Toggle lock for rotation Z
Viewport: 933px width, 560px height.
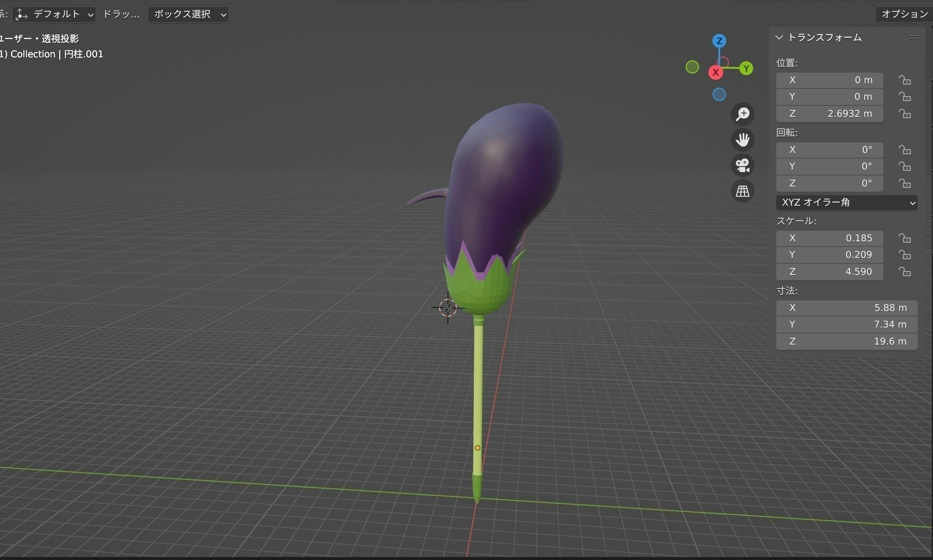(x=905, y=184)
